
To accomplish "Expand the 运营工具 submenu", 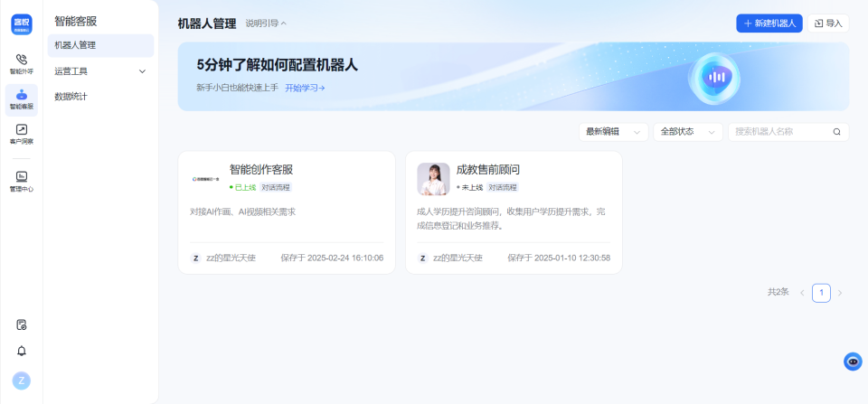I will [100, 70].
